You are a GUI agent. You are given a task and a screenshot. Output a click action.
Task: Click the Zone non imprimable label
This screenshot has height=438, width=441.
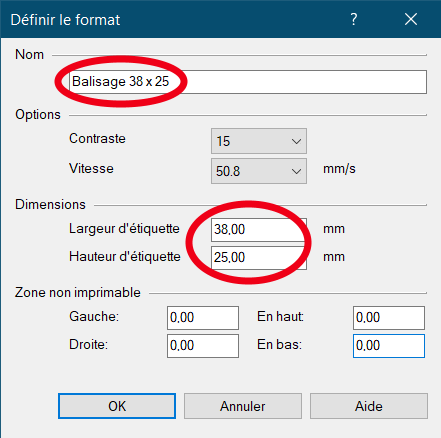[78, 292]
